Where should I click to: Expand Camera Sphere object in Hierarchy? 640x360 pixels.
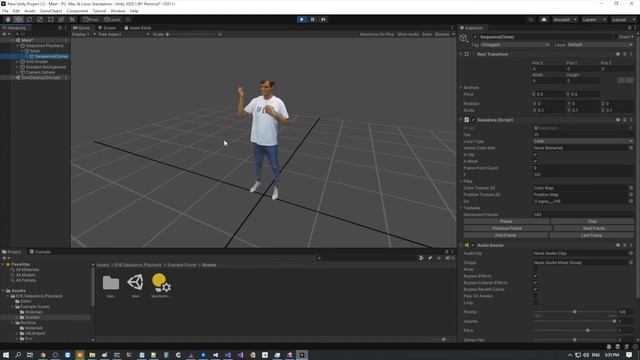pyautogui.click(x=17, y=72)
